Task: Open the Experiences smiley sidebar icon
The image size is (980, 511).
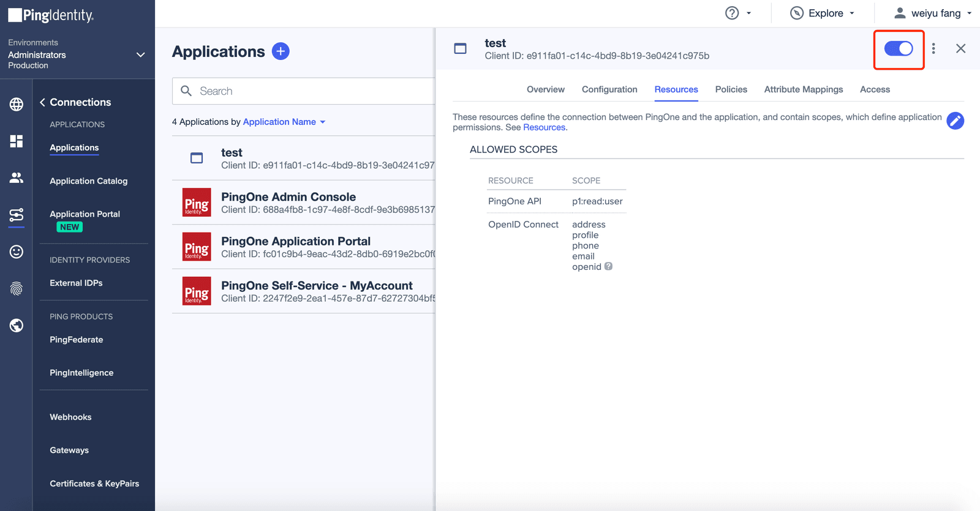Action: click(x=17, y=252)
